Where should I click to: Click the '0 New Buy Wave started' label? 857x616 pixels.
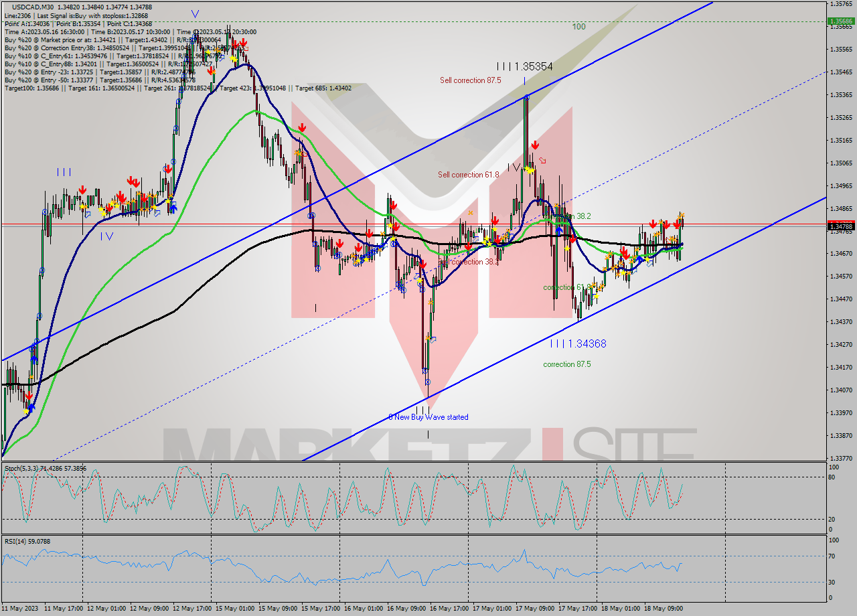(428, 416)
